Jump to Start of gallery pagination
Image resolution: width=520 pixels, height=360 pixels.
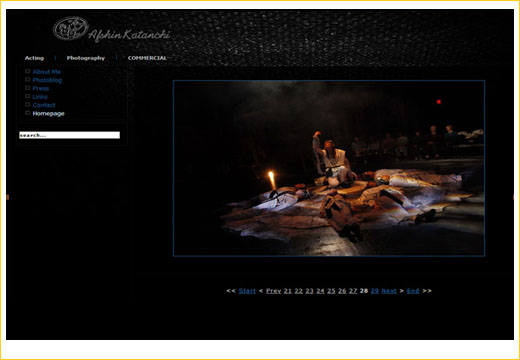coord(247,291)
